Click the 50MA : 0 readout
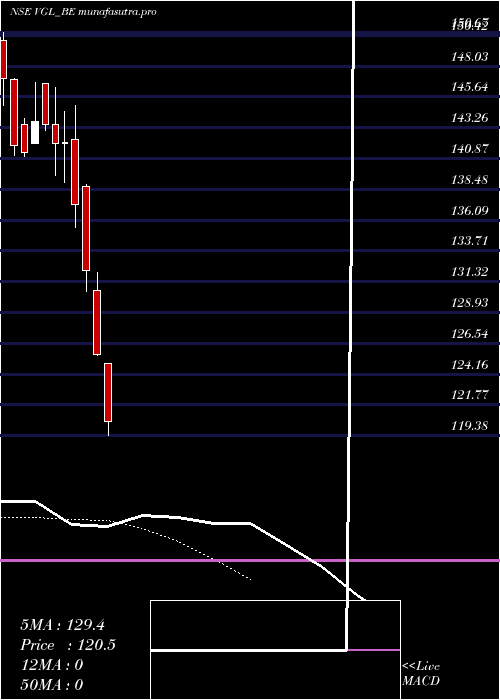Image resolution: width=500 pixels, height=700 pixels. 52,684
